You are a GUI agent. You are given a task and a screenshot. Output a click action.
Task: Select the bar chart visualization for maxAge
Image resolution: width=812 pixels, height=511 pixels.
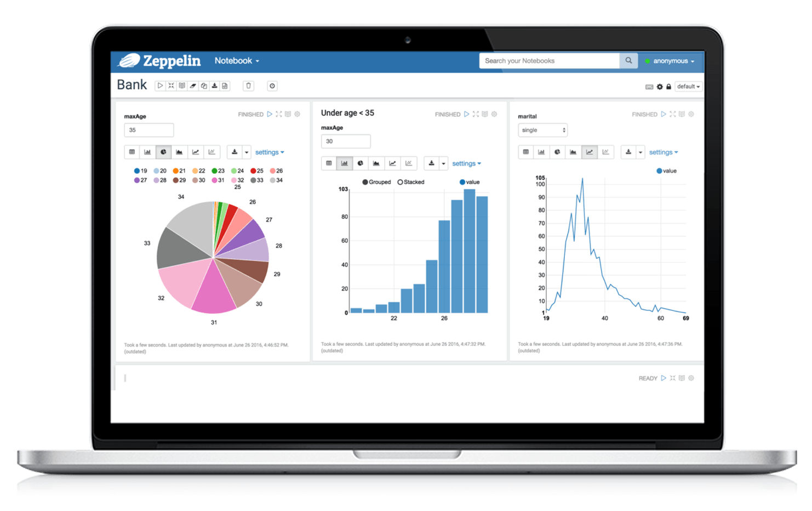(x=147, y=152)
